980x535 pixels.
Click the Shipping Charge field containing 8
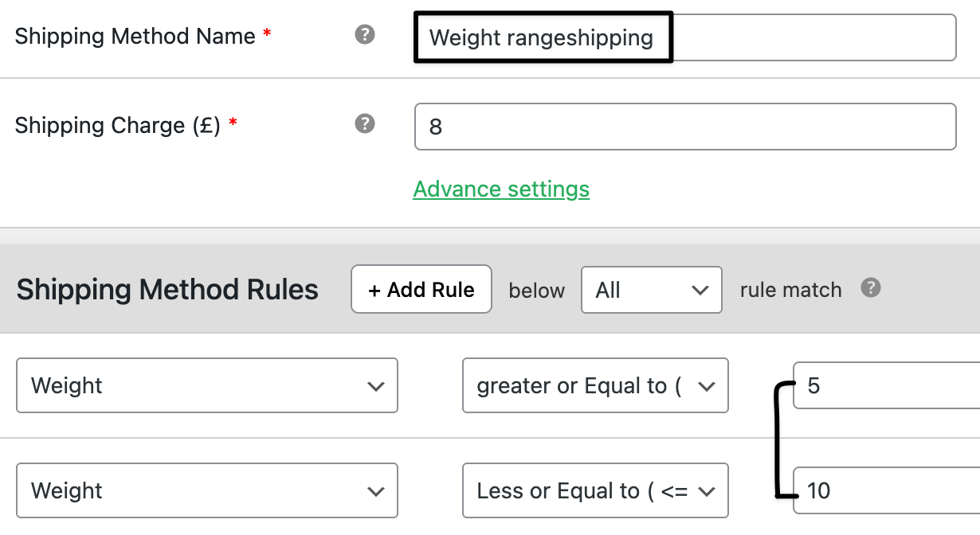click(685, 127)
